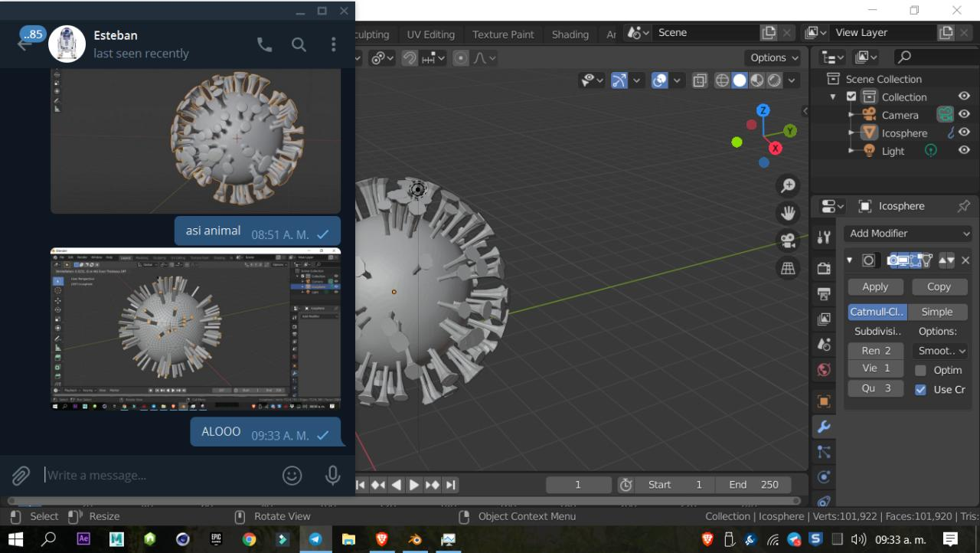Attach a file with paperclip icon
Image resolution: width=980 pixels, height=553 pixels.
coord(21,476)
